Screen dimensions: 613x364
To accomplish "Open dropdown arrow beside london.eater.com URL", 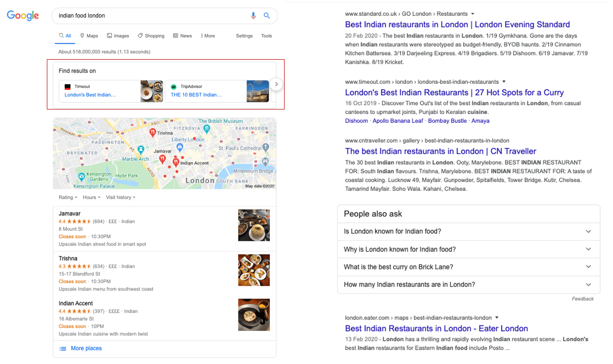I will [497, 318].
